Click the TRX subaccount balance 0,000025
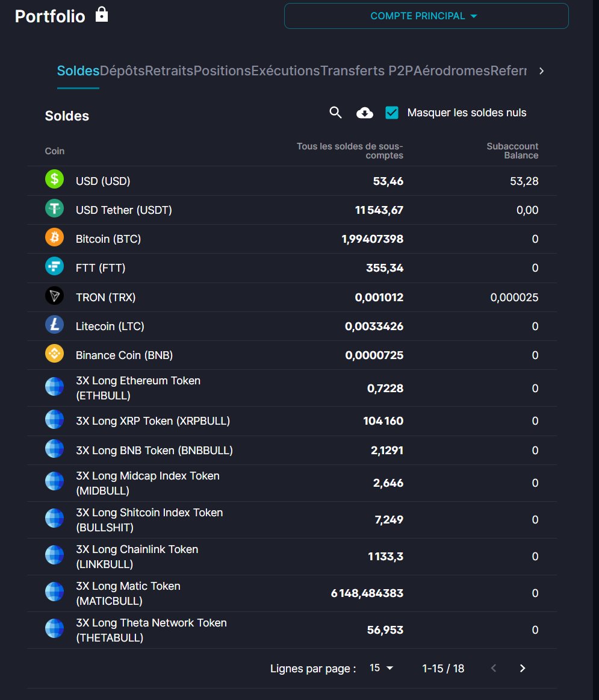Image resolution: width=599 pixels, height=700 pixels. (x=514, y=298)
